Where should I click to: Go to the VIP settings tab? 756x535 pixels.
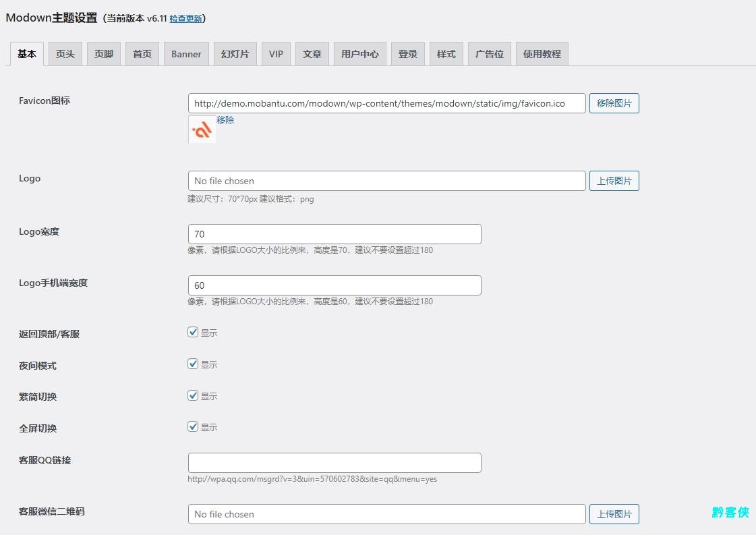tap(276, 54)
